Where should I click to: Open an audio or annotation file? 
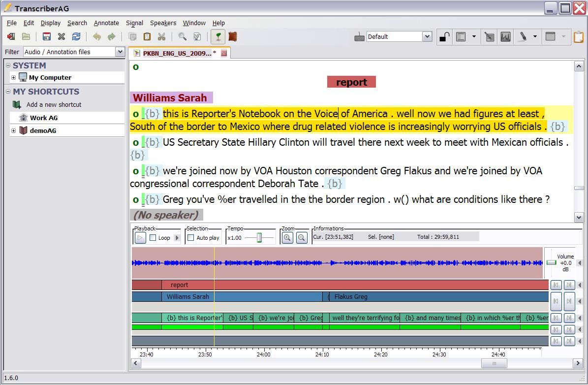point(26,36)
